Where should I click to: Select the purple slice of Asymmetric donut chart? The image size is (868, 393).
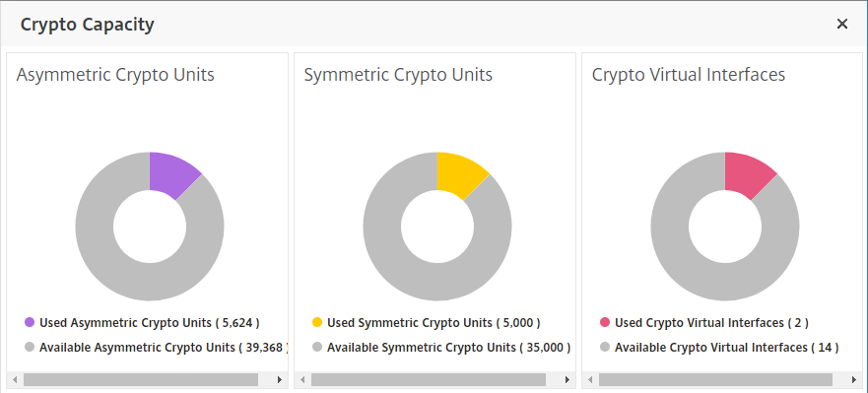click(171, 173)
